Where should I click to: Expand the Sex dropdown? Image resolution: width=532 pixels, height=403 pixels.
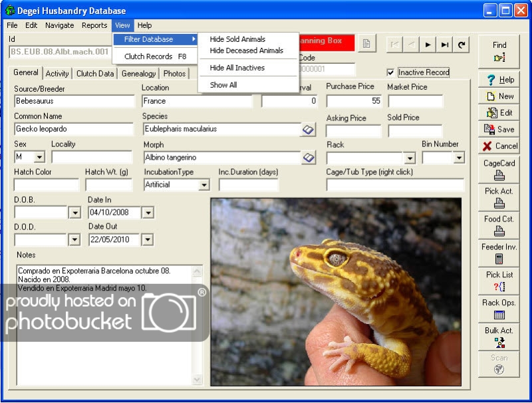coord(39,158)
